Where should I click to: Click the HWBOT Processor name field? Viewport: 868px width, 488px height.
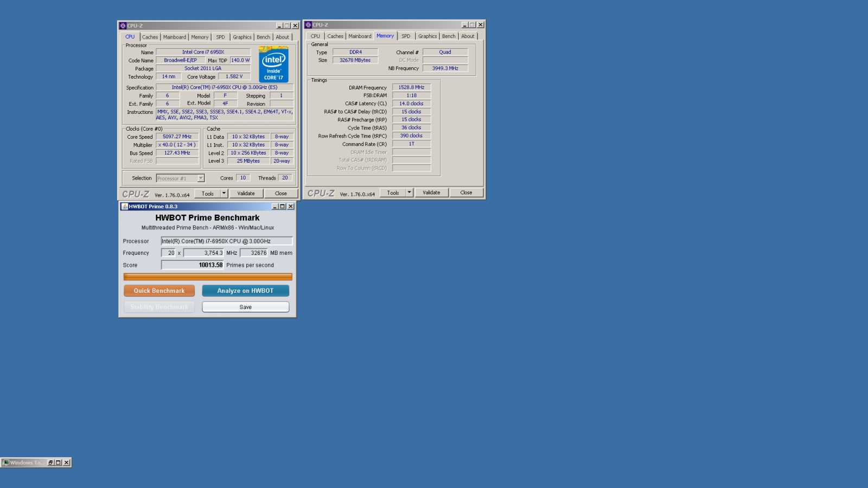pos(227,241)
